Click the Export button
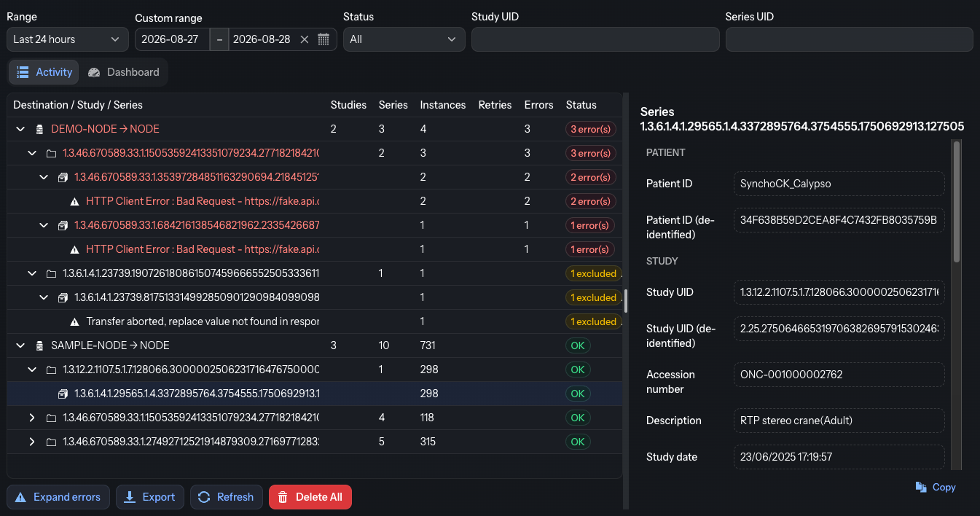The image size is (980, 516). coord(149,497)
